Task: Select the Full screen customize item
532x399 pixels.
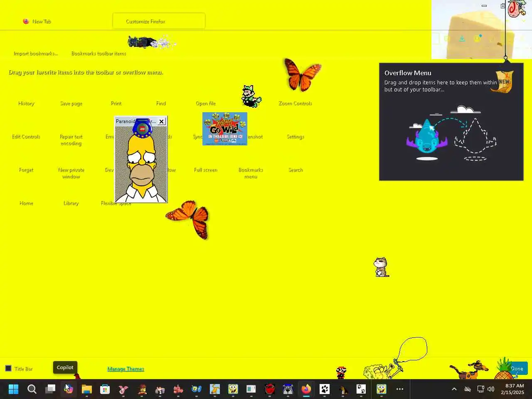Action: pyautogui.click(x=206, y=170)
